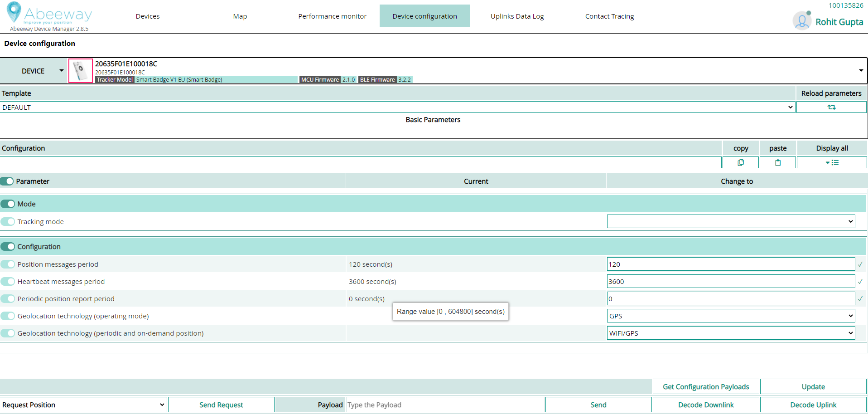Switch to Performance monitor tab
The height and width of the screenshot is (415, 868).
(x=333, y=16)
